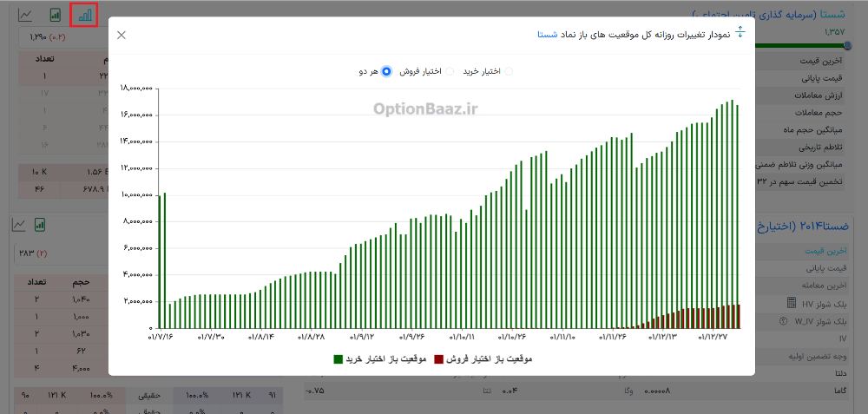The image size is (868, 414).
Task: Click the x-axis date label 01/10/11
Action: tap(461, 337)
